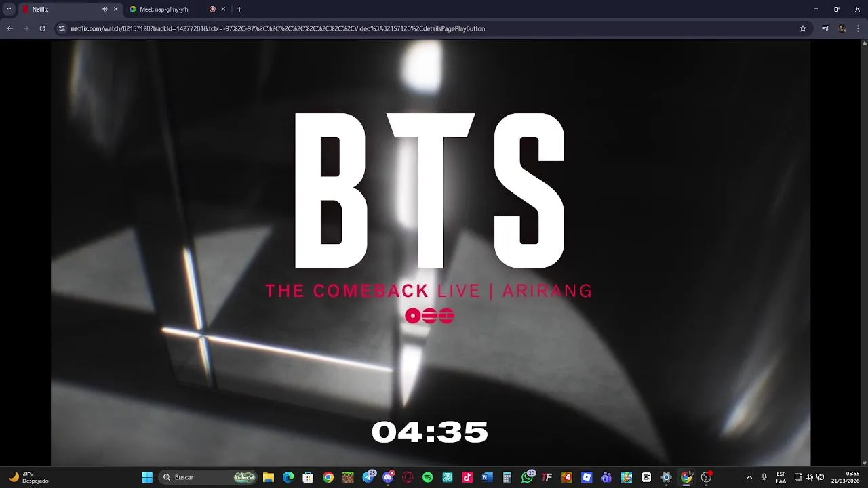Open File Explorer from the taskbar
This screenshot has height=488, width=868.
[269, 477]
